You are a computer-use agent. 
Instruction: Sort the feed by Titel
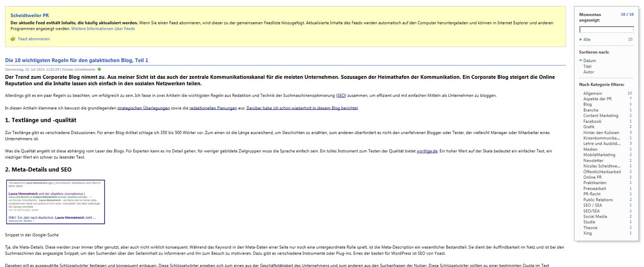click(x=587, y=66)
